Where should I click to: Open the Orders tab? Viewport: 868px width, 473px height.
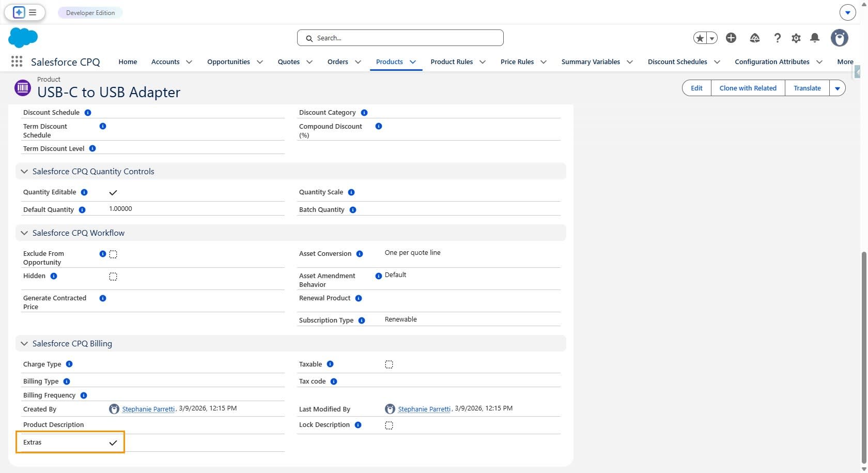tap(338, 62)
